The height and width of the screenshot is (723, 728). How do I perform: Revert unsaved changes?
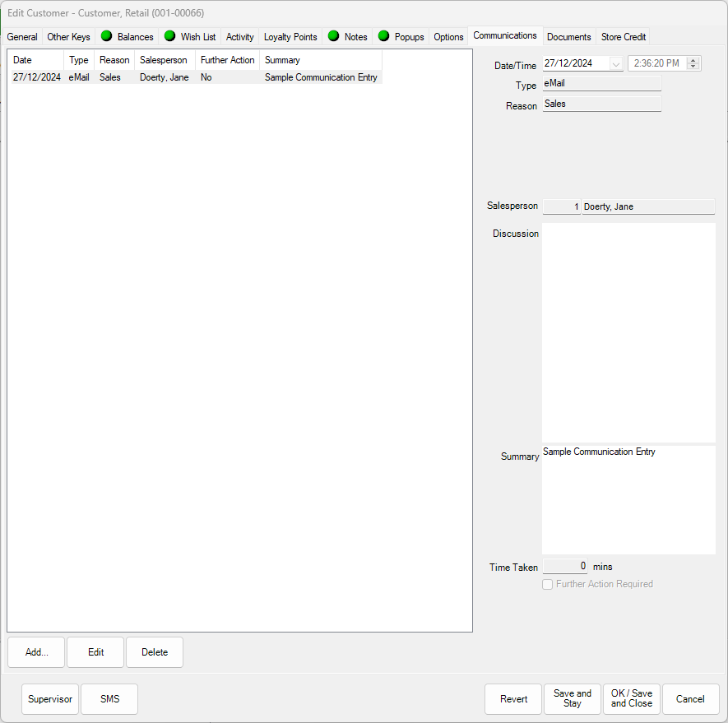tap(512, 698)
